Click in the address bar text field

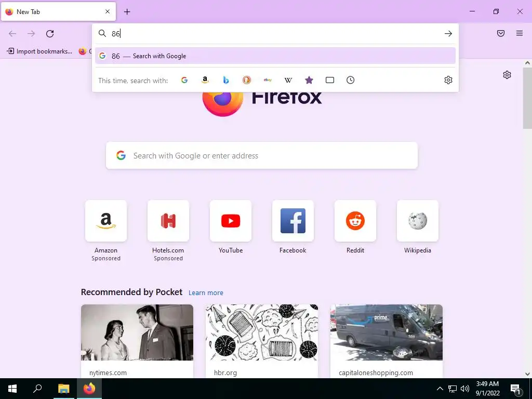pos(275,34)
